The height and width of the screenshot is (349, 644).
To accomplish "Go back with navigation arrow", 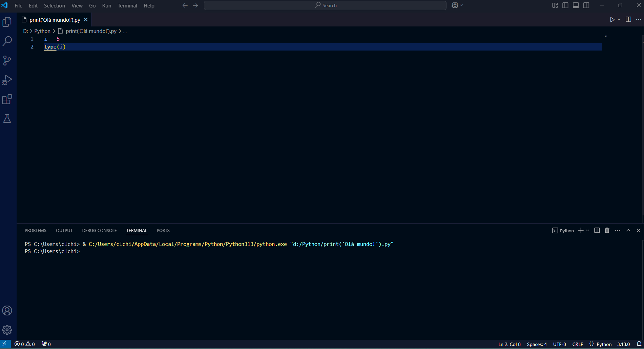I will [x=185, y=5].
